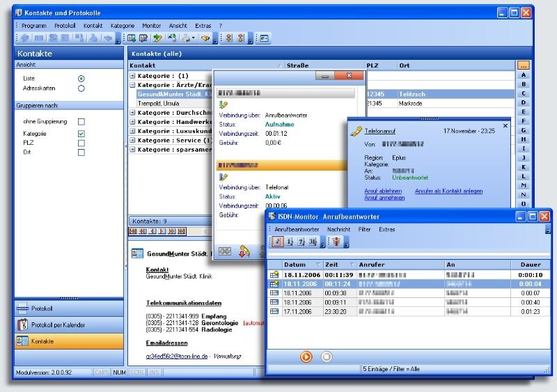
Task: Click the address card view toolbar icon
Action: click(x=265, y=38)
